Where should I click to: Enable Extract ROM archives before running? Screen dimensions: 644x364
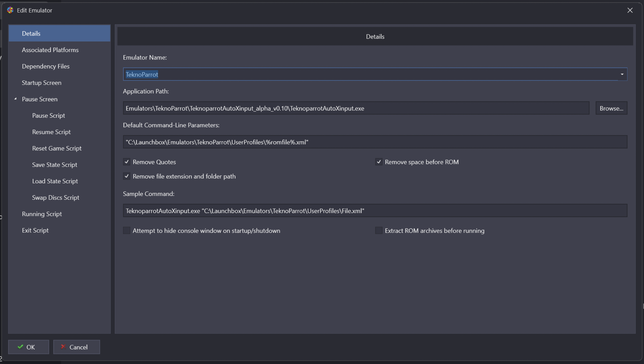click(379, 230)
